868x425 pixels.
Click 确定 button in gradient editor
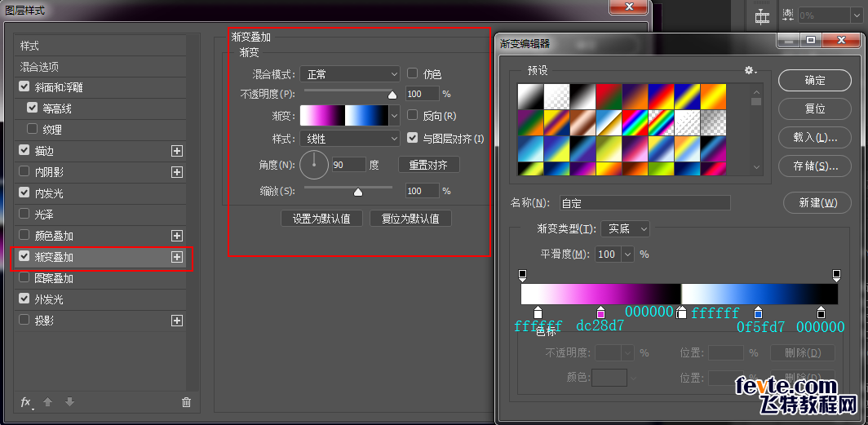(x=814, y=80)
